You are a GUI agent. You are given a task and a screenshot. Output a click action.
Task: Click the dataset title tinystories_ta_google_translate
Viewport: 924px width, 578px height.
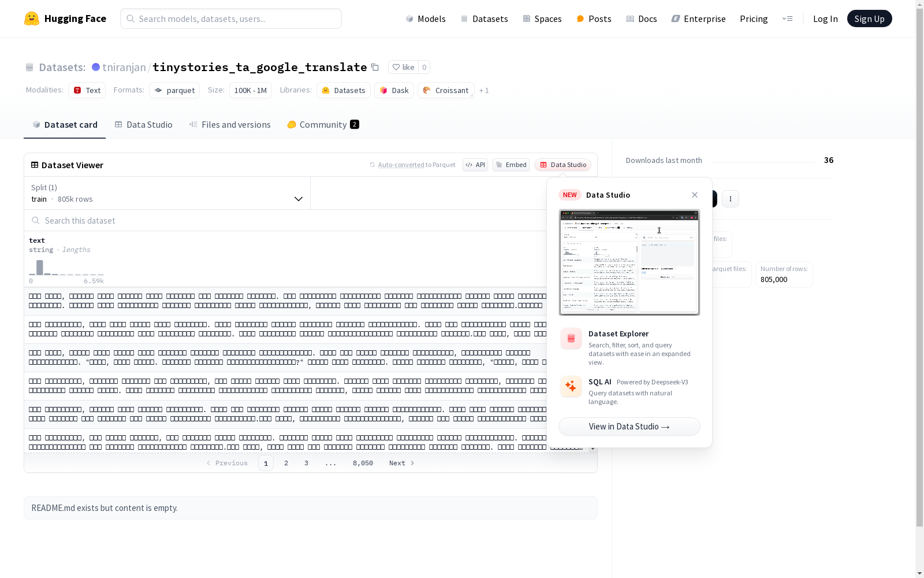259,67
